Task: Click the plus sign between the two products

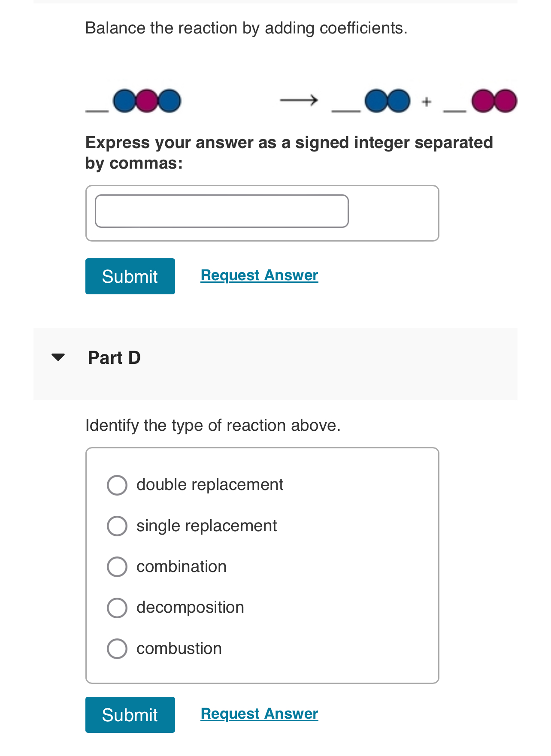Action: 426,101
